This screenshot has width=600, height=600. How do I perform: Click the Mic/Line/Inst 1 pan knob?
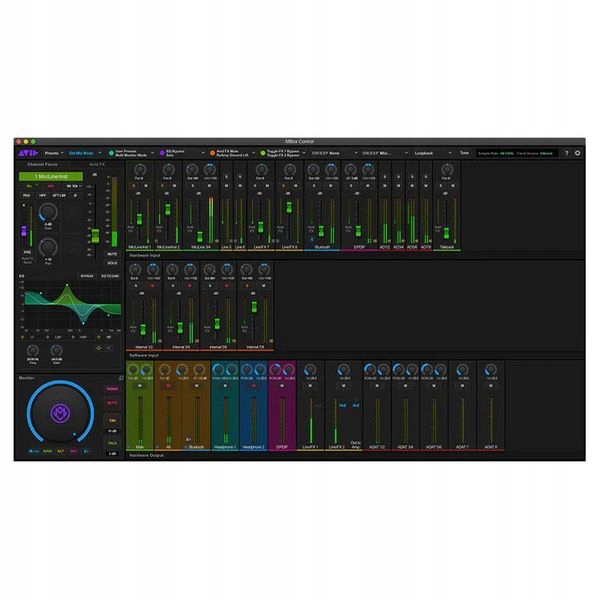coord(140,170)
